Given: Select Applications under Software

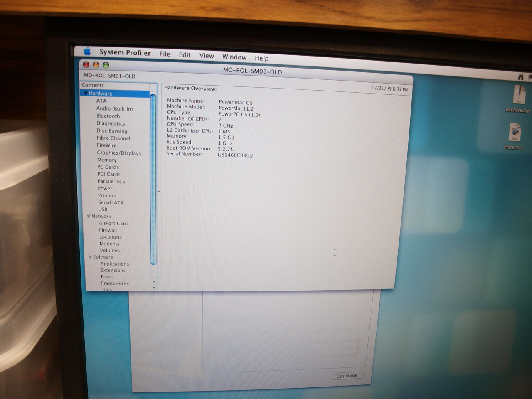Looking at the screenshot, I should coord(115,264).
